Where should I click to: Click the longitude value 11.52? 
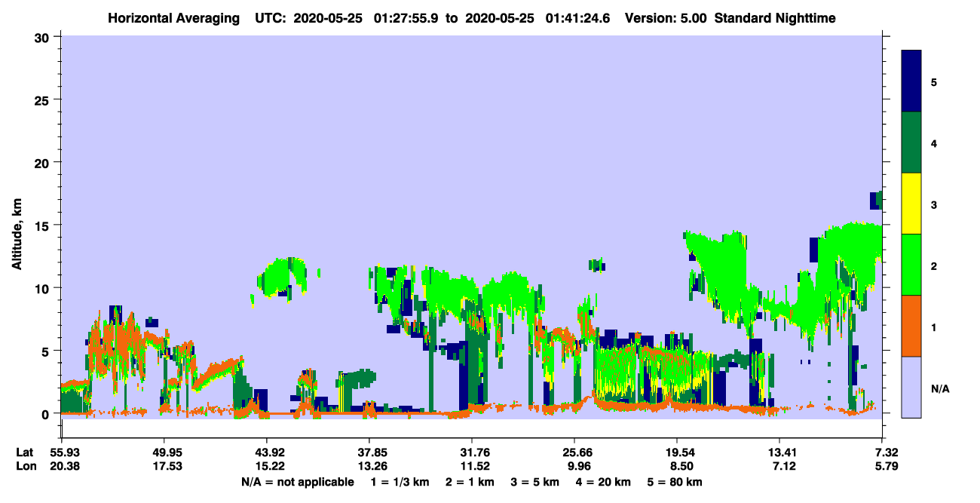tap(472, 466)
